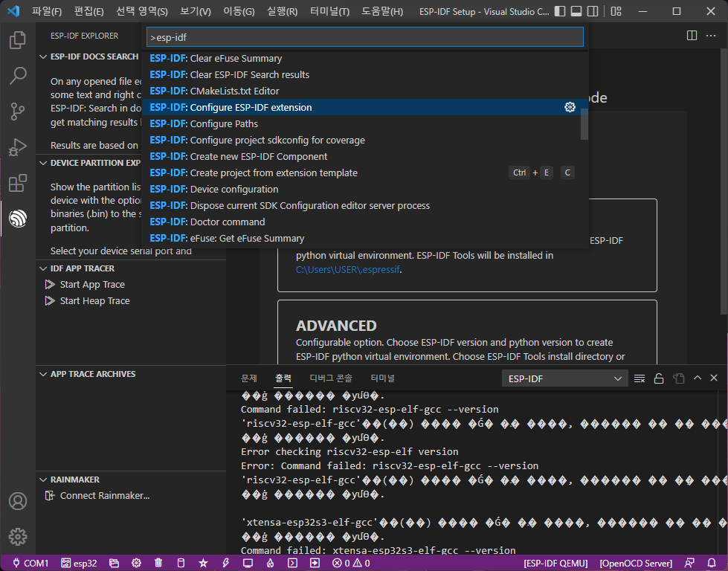Image resolution: width=728 pixels, height=571 pixels.
Task: Change the esp32 target in status bar
Action: [79, 563]
